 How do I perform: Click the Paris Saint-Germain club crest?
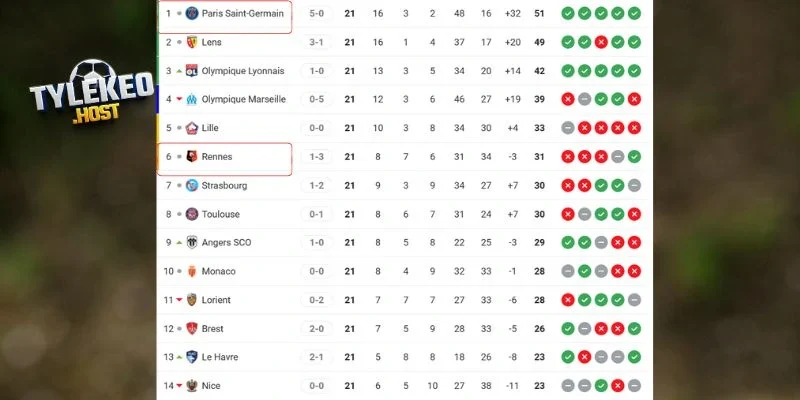pyautogui.click(x=192, y=13)
